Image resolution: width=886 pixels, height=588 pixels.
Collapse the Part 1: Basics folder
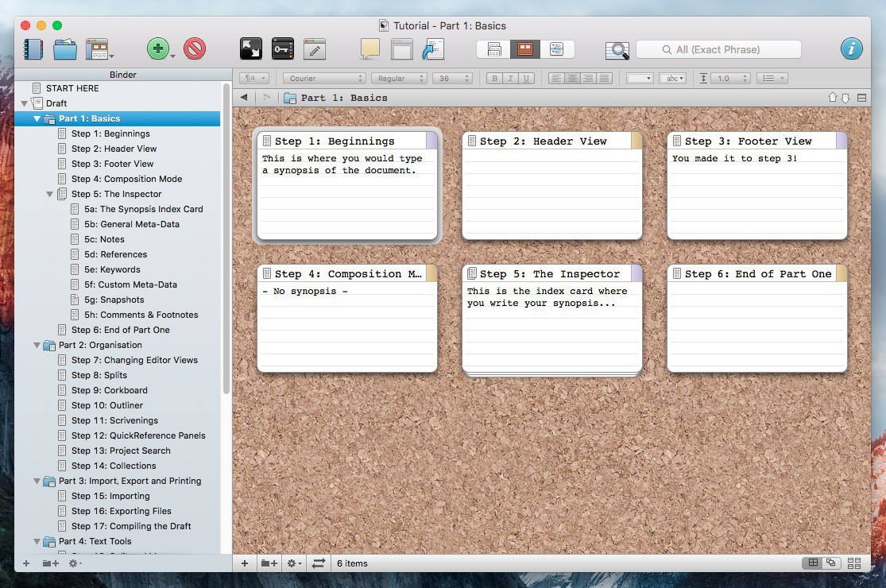pyautogui.click(x=37, y=118)
